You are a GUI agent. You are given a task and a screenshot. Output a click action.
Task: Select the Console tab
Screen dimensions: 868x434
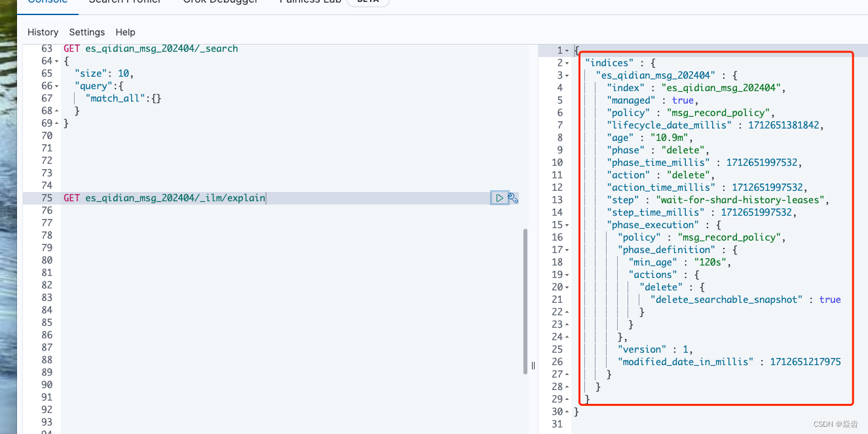48,3
